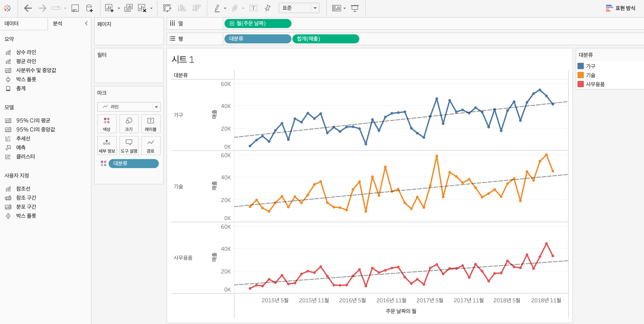Click the Sort ascending icon

pos(182,8)
